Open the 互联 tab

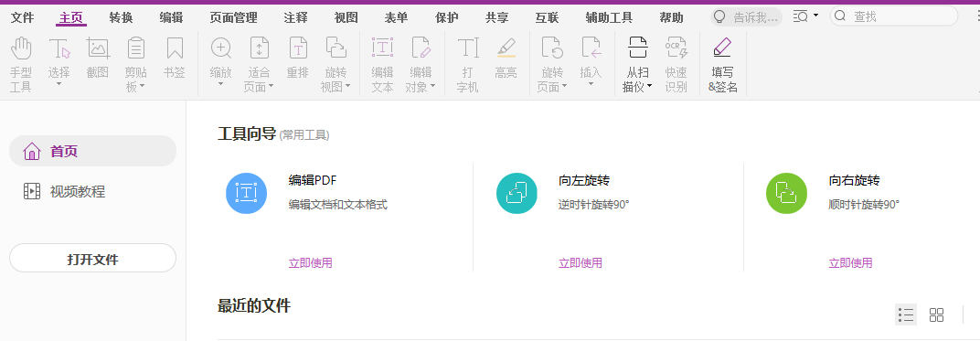[547, 18]
